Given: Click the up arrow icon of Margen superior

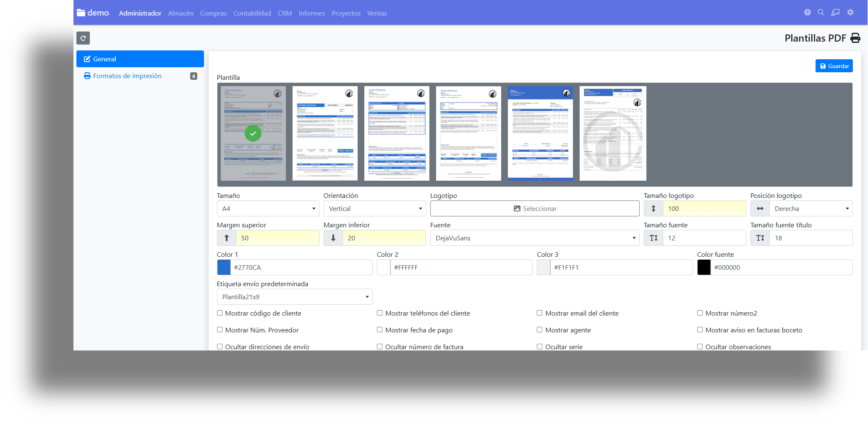Looking at the screenshot, I should click(227, 238).
